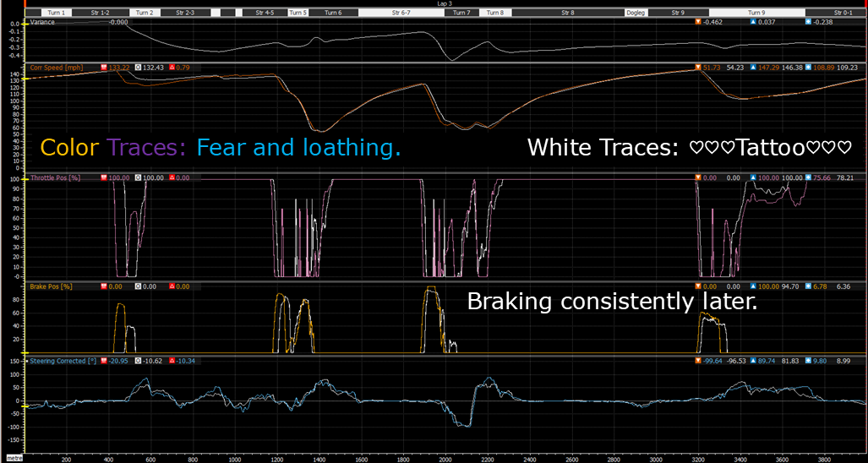This screenshot has height=463, width=868.
Task: Click the Steering Corrected minimum arrow icon
Action: click(x=697, y=361)
